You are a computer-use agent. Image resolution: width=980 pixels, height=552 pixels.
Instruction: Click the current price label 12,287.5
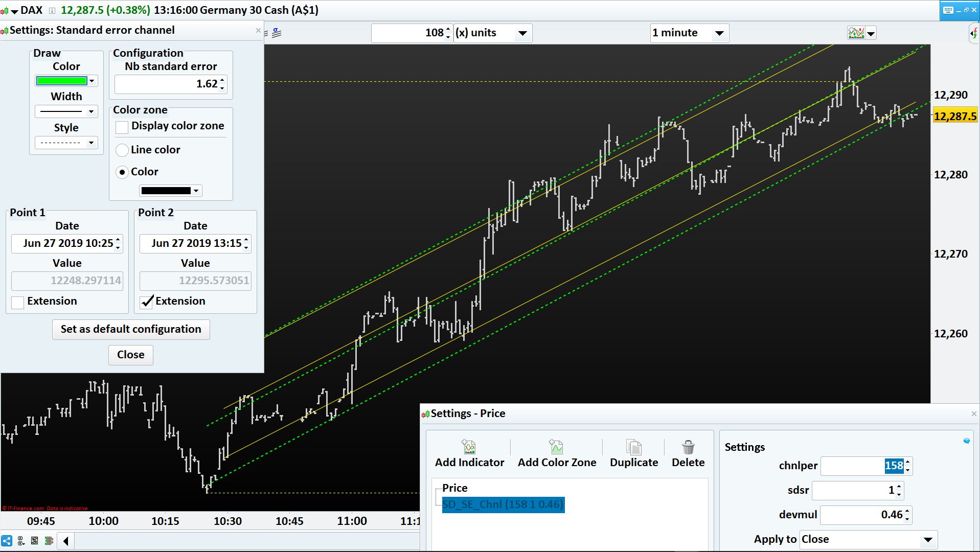click(955, 117)
